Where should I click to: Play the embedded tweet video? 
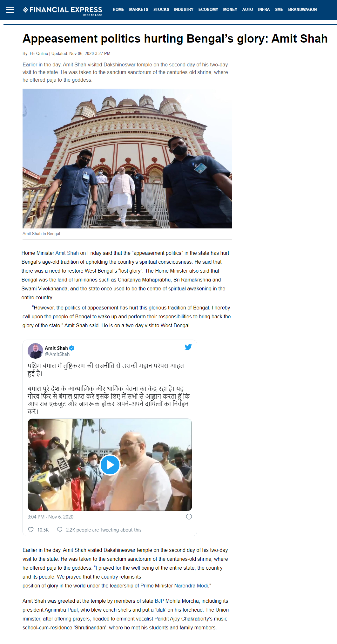pos(110,465)
